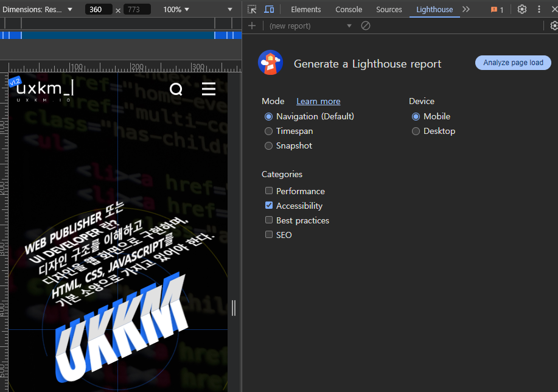Image resolution: width=558 pixels, height=392 pixels.
Task: Open DevTools settings gear
Action: [522, 9]
